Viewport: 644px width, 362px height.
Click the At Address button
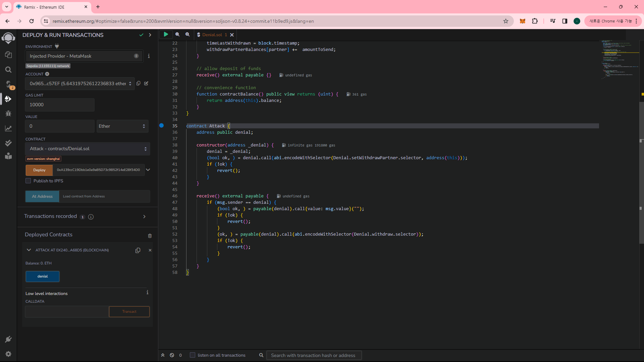42,196
